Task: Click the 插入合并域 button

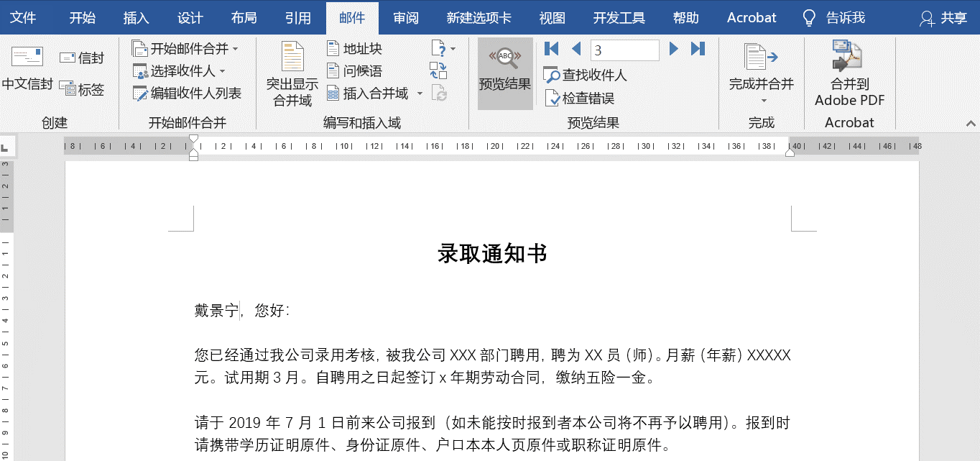Action: [367, 93]
